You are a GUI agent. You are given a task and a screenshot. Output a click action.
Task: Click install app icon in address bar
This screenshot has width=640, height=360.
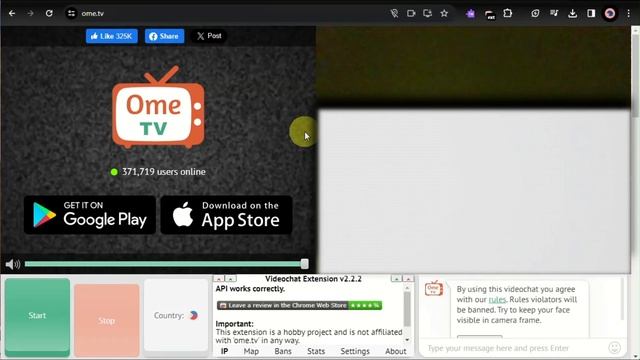[427, 13]
